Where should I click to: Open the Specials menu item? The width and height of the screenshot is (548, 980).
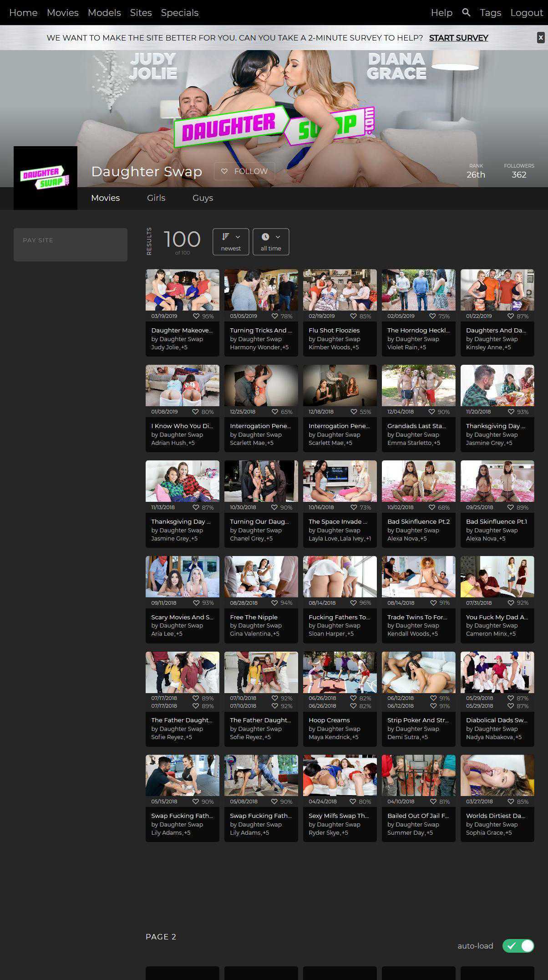(180, 13)
